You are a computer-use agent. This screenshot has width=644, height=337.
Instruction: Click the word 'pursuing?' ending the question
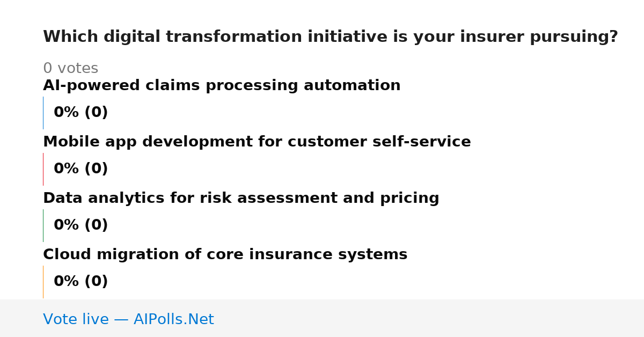coord(574,38)
